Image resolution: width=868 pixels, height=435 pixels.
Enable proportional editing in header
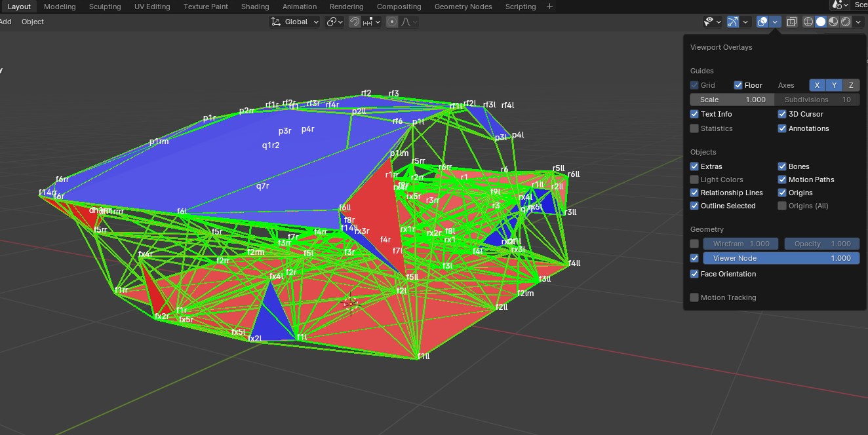click(392, 22)
